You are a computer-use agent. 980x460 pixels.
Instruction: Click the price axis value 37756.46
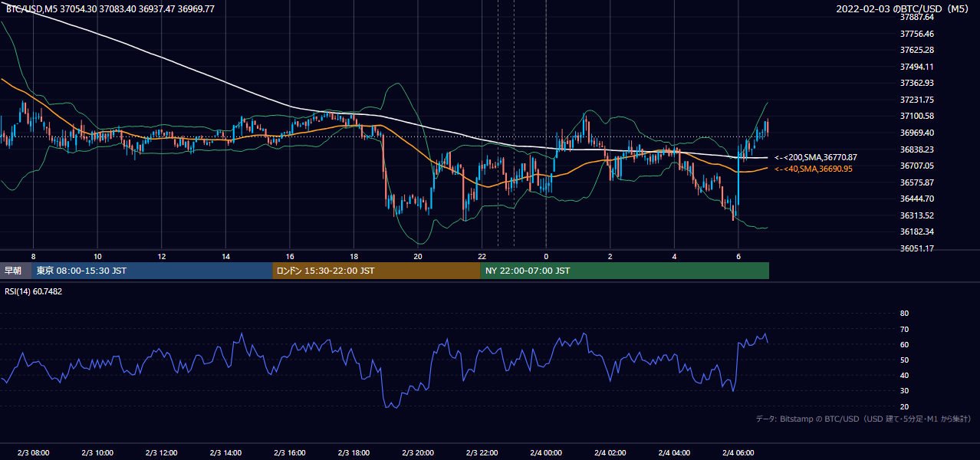tap(917, 34)
